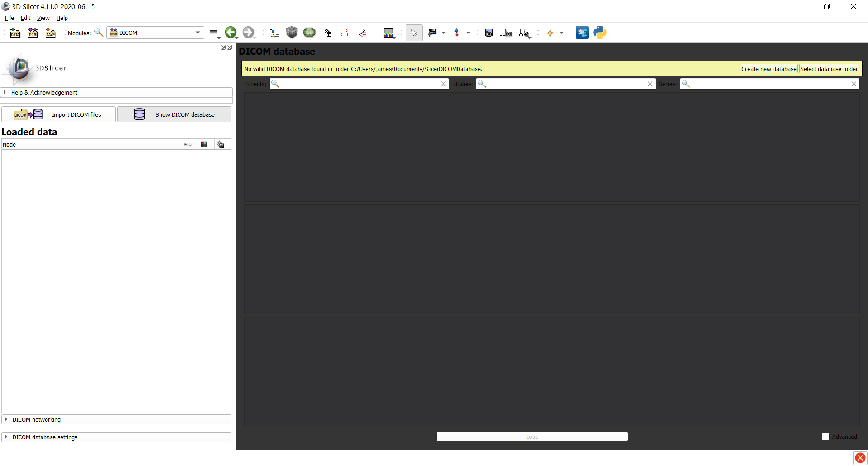
Task: Toggle the eye visibility column in Loaded data
Action: (187, 144)
